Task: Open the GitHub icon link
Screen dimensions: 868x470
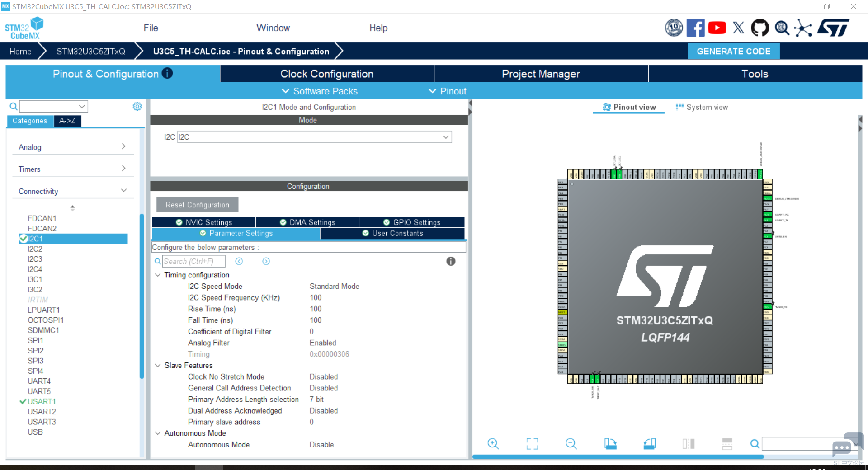Action: coord(759,28)
